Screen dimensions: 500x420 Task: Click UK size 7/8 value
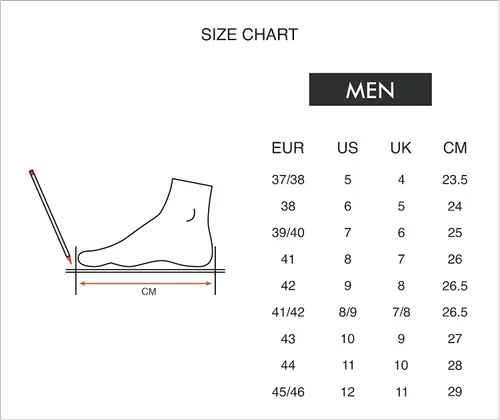[x=401, y=312]
